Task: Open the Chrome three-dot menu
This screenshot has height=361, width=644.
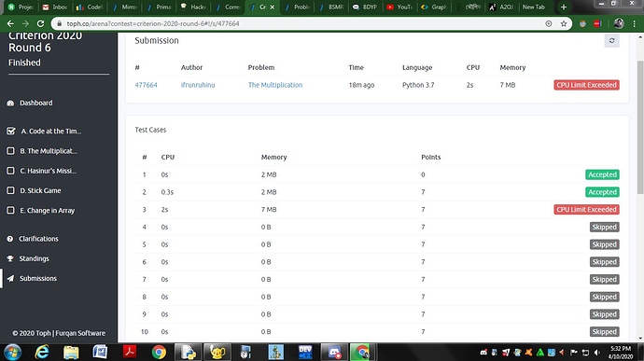Action: pos(635,24)
